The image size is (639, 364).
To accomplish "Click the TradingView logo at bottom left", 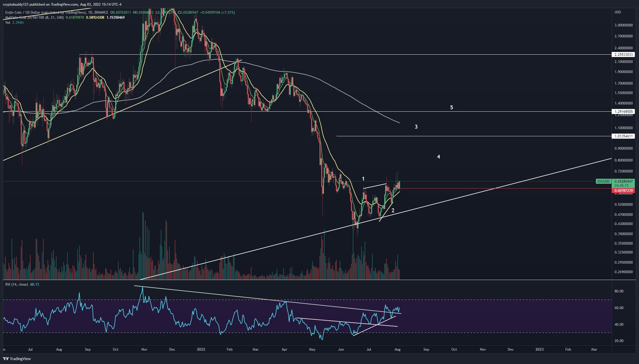I will pos(17,359).
